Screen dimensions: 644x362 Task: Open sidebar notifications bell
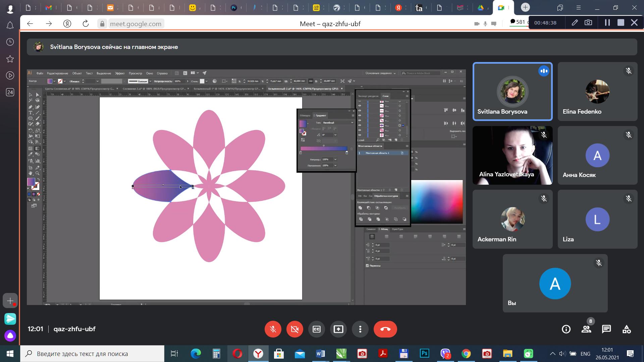pos(10,25)
